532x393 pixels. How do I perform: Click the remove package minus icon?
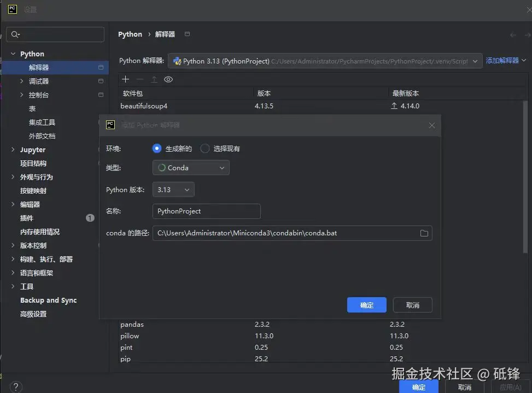140,79
